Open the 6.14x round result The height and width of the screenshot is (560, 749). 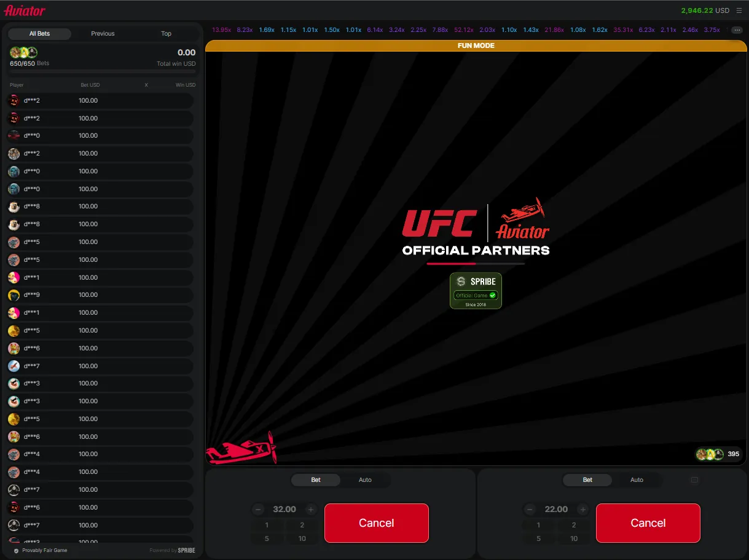coord(375,30)
